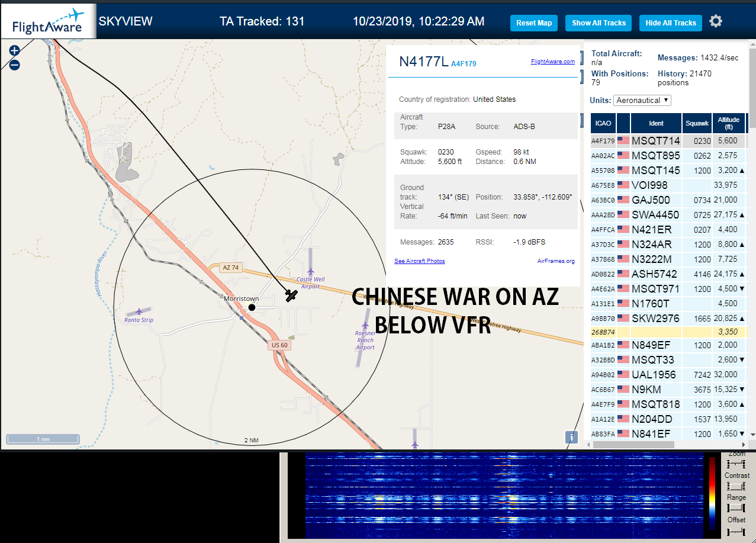Sort table by Ident column
Screen dimensions: 756x543
coord(656,123)
